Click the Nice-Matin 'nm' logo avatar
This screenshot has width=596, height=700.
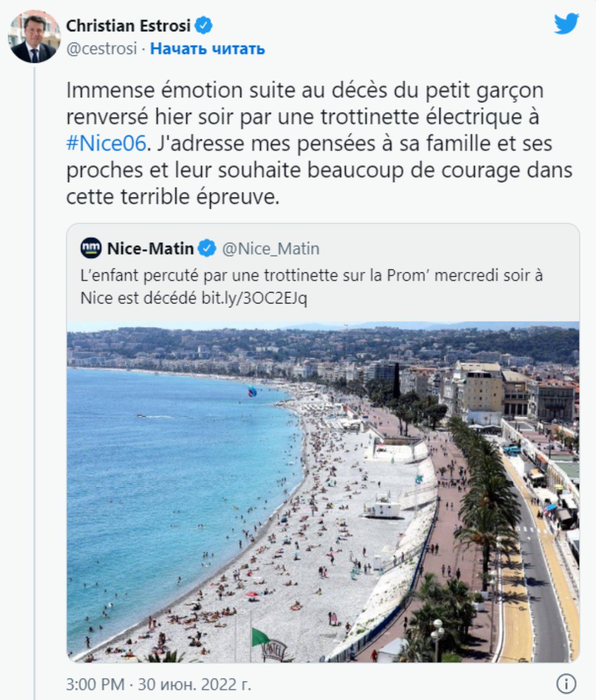pyautogui.click(x=91, y=248)
